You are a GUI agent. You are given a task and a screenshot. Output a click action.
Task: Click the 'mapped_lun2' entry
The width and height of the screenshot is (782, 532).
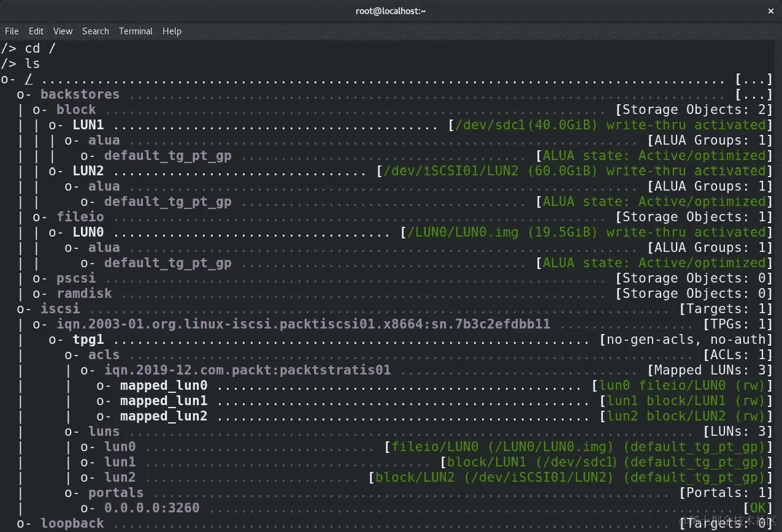(x=164, y=416)
